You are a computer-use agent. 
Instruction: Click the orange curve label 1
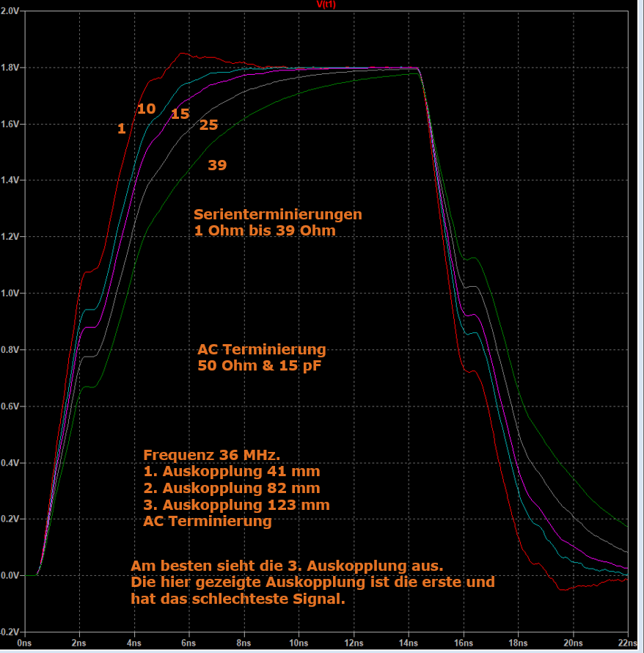click(122, 128)
